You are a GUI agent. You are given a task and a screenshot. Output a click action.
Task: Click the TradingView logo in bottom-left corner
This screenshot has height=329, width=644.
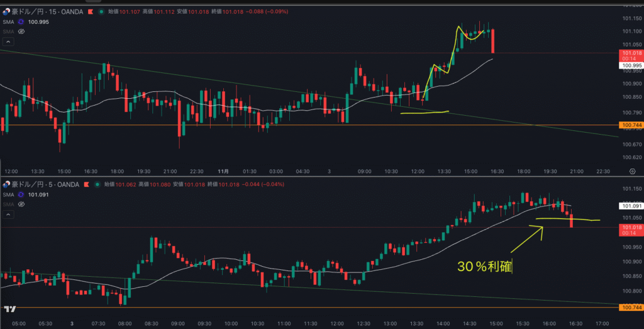[9, 309]
